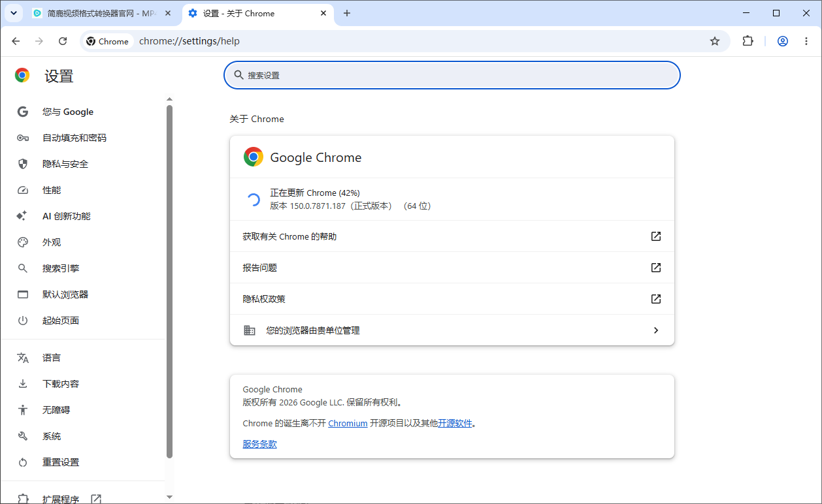Open the Chrome three-dot menu
Screen dimensions: 822x504
pyautogui.click(x=806, y=41)
